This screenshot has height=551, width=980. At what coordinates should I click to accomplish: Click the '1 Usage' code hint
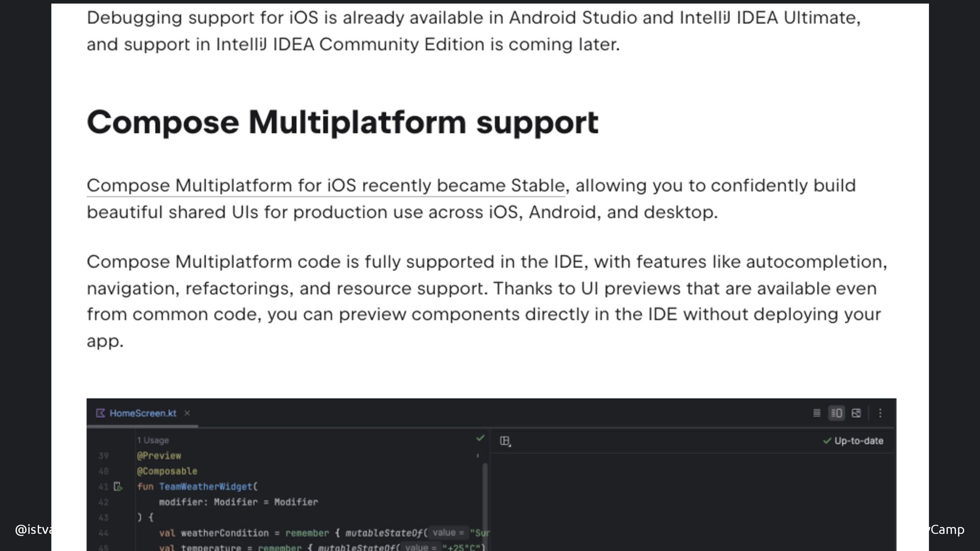click(x=153, y=440)
